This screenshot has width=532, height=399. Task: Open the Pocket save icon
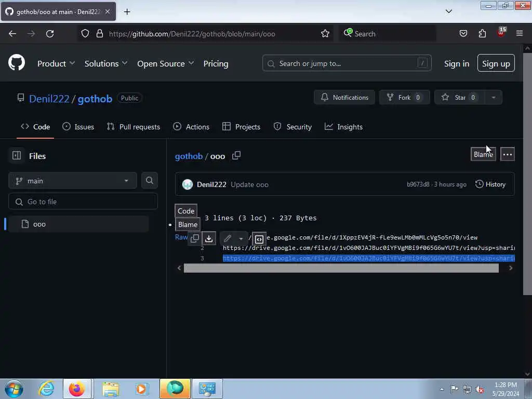click(463, 34)
